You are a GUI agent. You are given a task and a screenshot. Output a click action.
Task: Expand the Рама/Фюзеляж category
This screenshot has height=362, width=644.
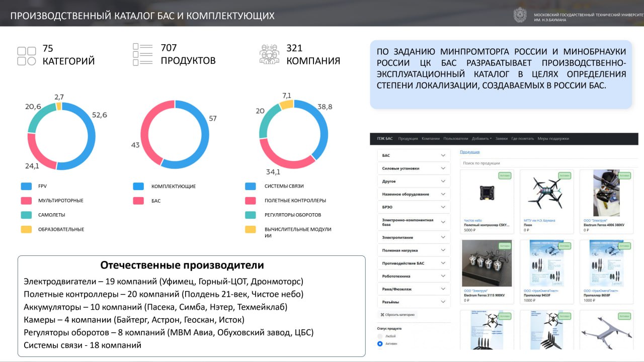click(414, 289)
